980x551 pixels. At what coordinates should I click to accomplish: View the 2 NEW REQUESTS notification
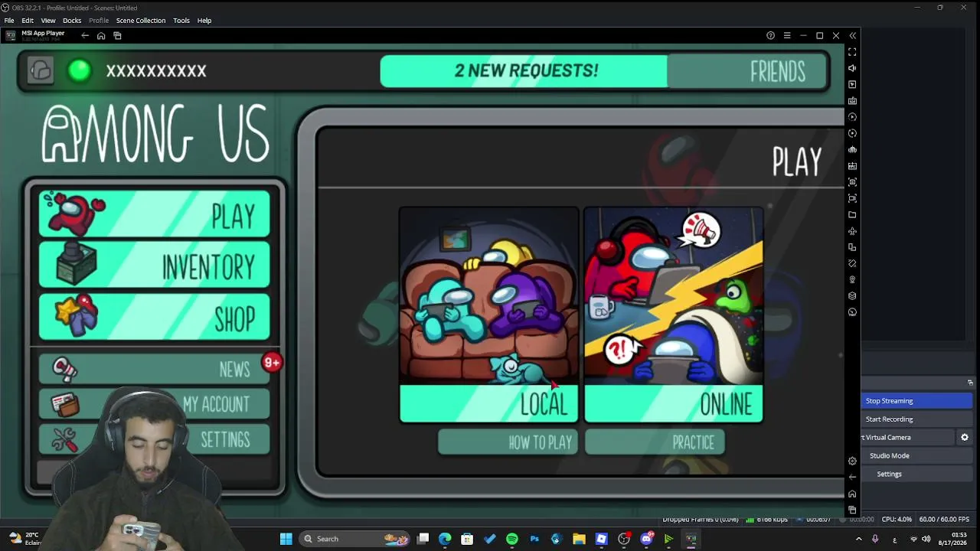[524, 71]
